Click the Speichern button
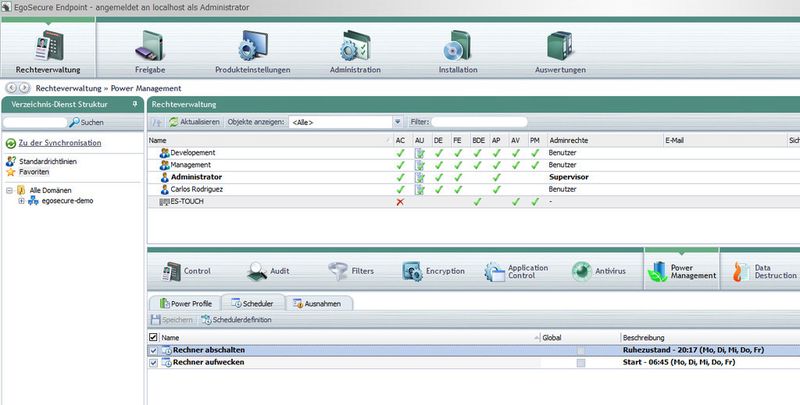Image resolution: width=800 pixels, height=405 pixels. click(x=172, y=320)
